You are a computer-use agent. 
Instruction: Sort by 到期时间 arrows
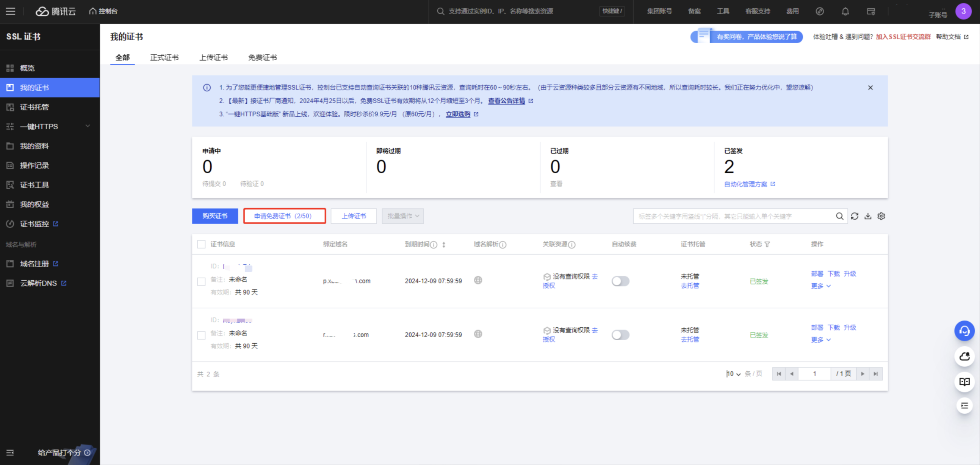click(444, 245)
